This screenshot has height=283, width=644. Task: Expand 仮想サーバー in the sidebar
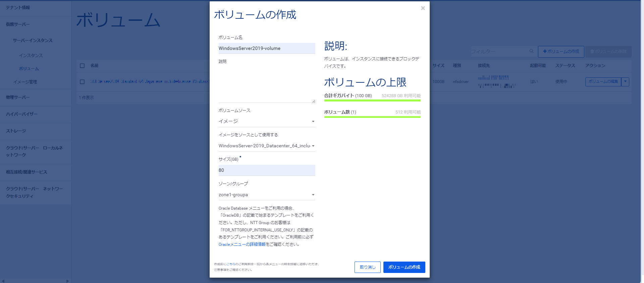18,24
